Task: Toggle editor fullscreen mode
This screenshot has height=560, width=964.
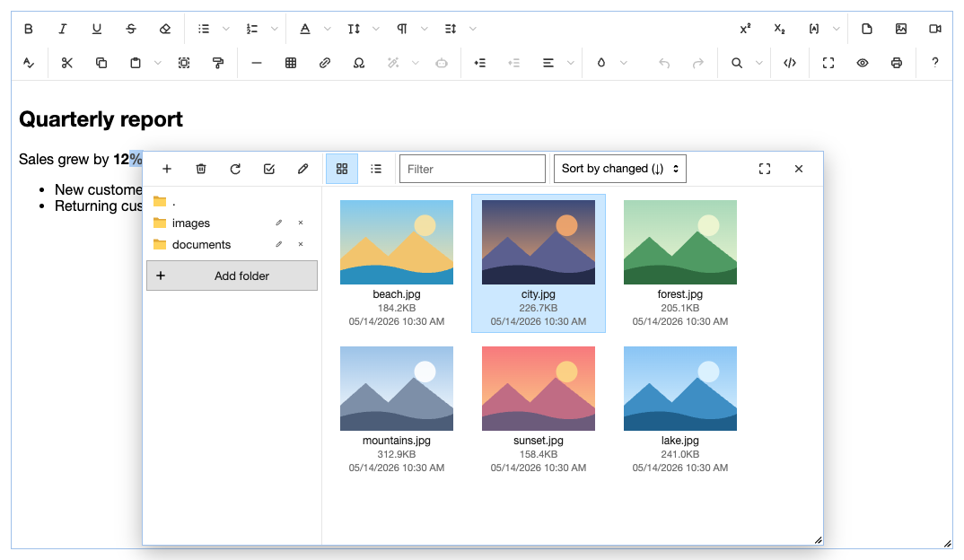Action: point(828,63)
